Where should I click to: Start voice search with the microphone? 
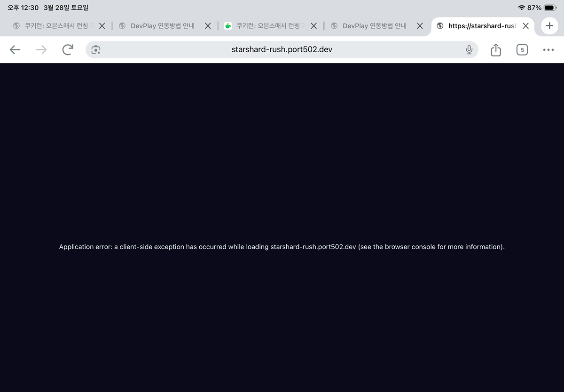point(469,50)
